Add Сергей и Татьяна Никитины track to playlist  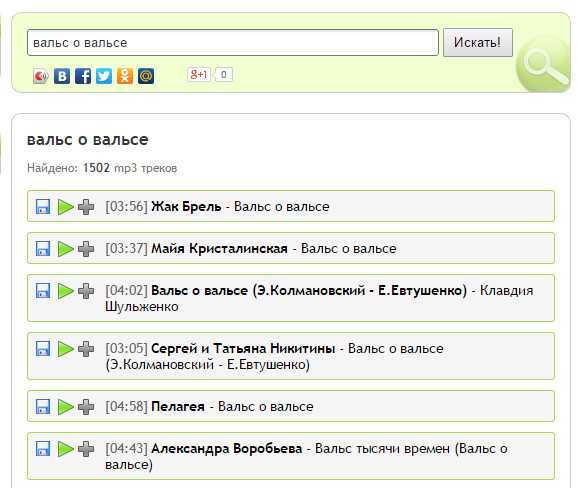(86, 349)
